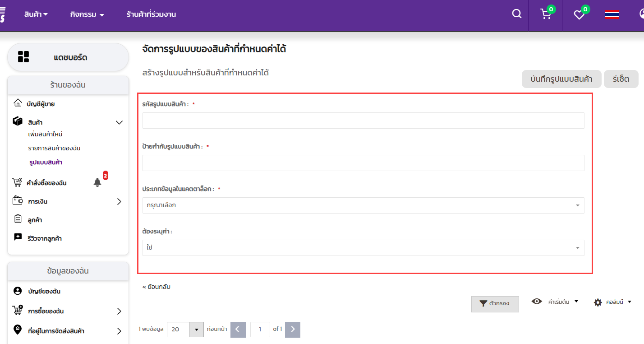
Task: Click the ตัวกรอง filter button
Action: coord(495,304)
